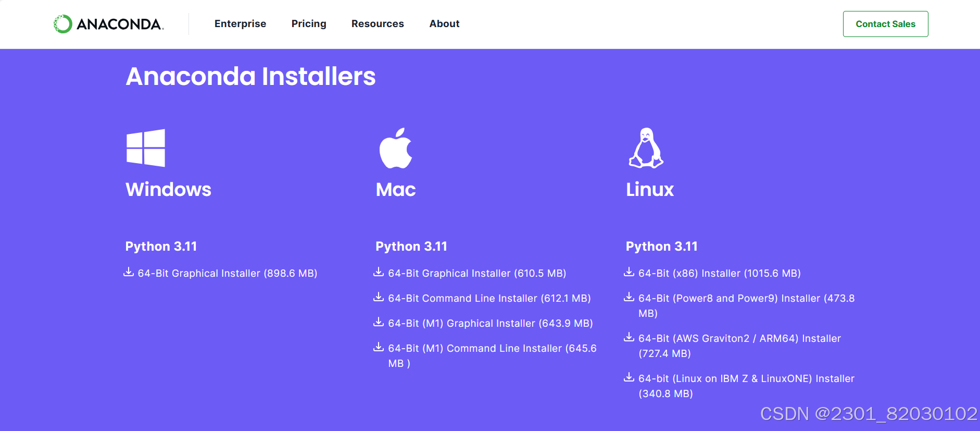The width and height of the screenshot is (980, 431).
Task: Open the Resources menu
Action: click(378, 24)
